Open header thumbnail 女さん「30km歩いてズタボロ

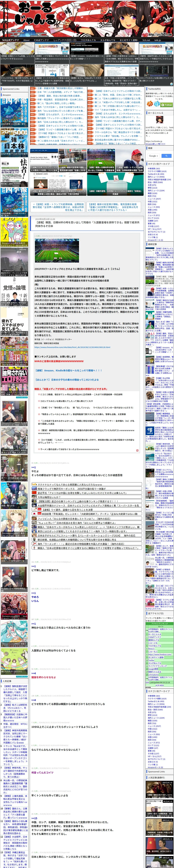coord(87,75)
